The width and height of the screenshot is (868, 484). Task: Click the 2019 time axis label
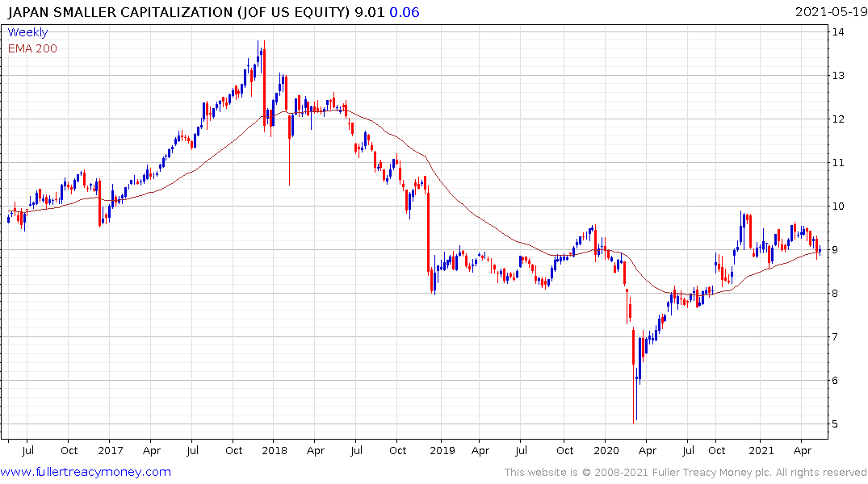442,450
